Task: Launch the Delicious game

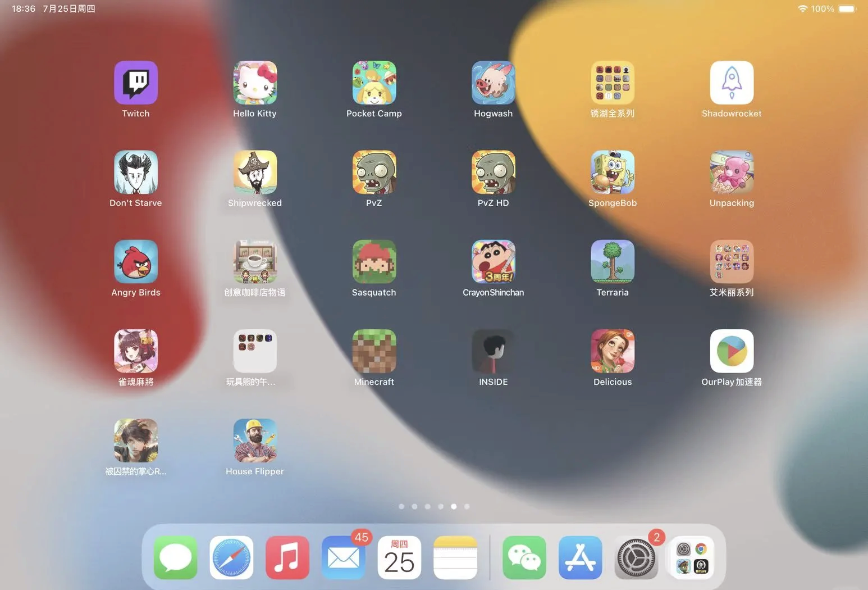Action: [x=613, y=351]
